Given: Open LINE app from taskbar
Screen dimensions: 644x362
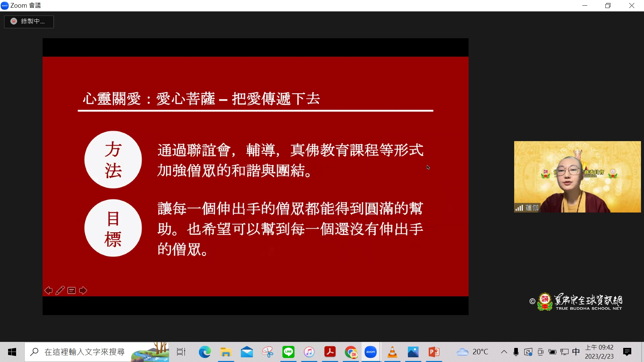Looking at the screenshot, I should click(x=288, y=352).
